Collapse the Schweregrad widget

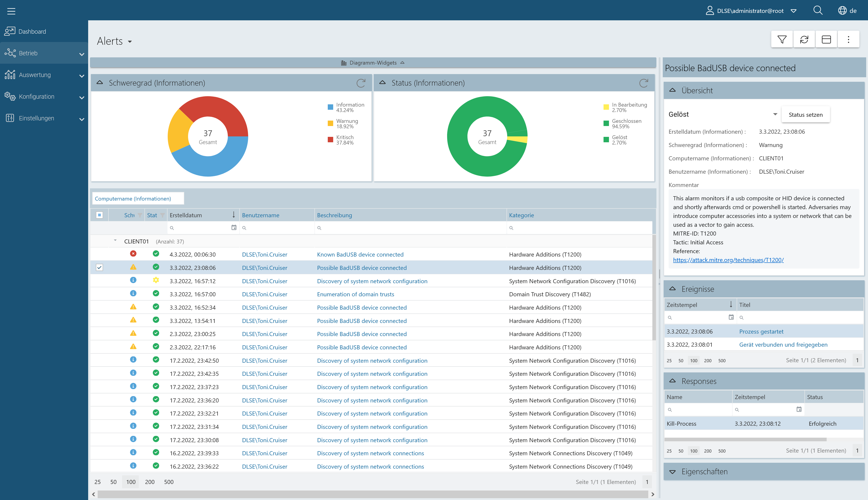pos(100,83)
